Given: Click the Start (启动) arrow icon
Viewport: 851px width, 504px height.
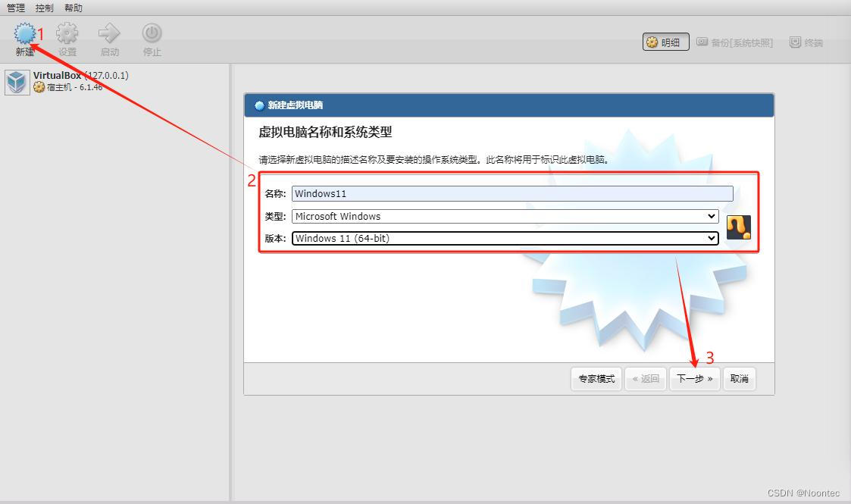Looking at the screenshot, I should (109, 33).
